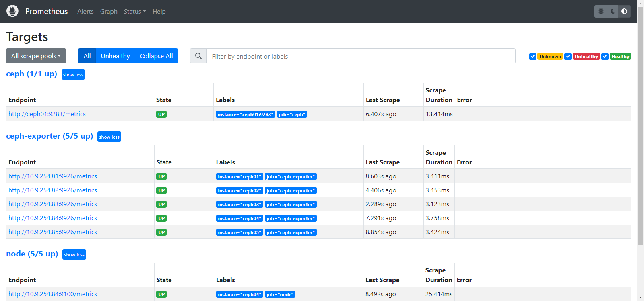The image size is (644, 301).
Task: Click the scrollbar down arrow
Action: tap(640, 298)
